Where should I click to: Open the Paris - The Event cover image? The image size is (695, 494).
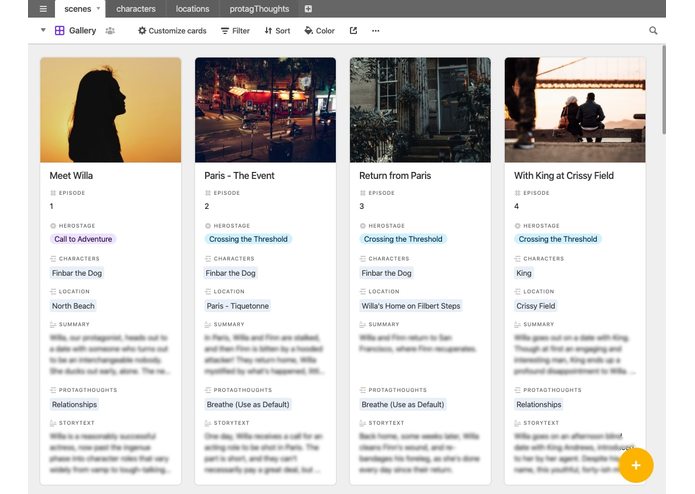[x=265, y=110]
